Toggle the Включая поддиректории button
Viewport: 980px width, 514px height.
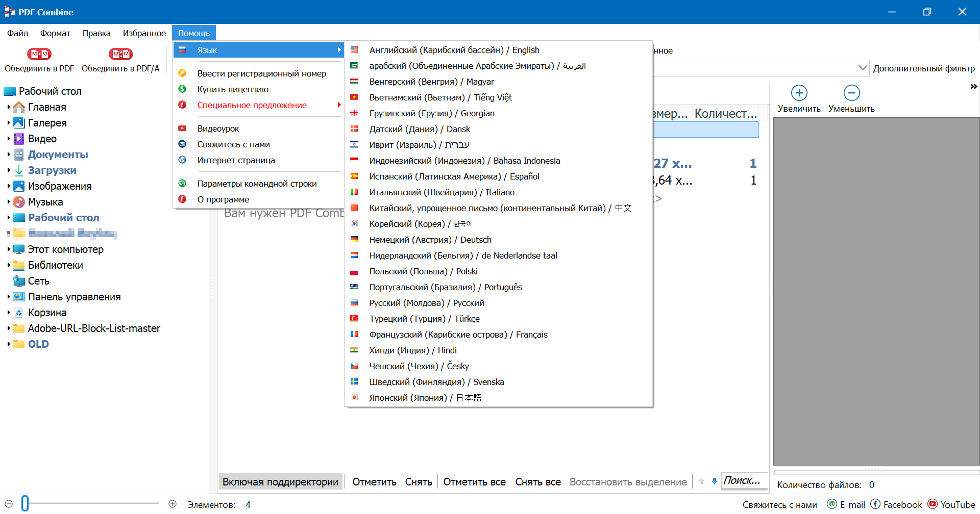click(x=280, y=482)
